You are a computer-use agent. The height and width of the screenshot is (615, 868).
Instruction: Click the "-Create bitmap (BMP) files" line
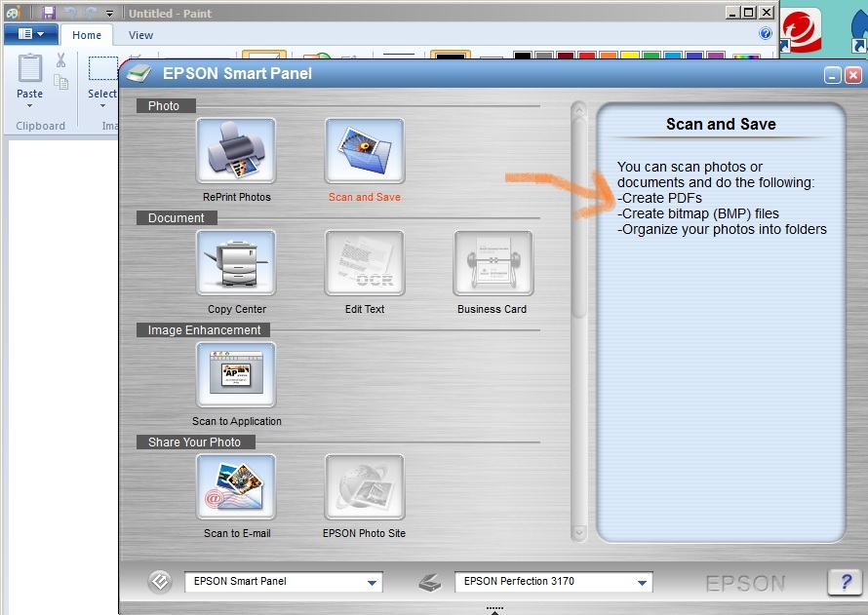698,213
